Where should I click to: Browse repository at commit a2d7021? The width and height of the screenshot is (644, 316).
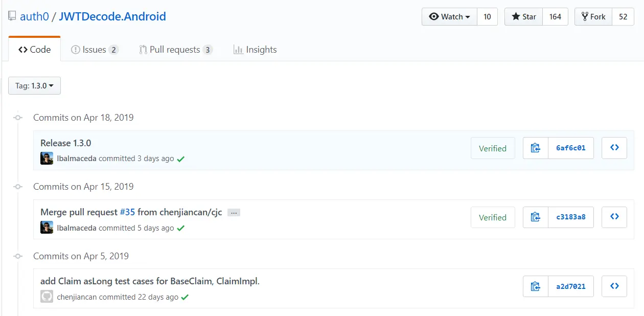614,286
